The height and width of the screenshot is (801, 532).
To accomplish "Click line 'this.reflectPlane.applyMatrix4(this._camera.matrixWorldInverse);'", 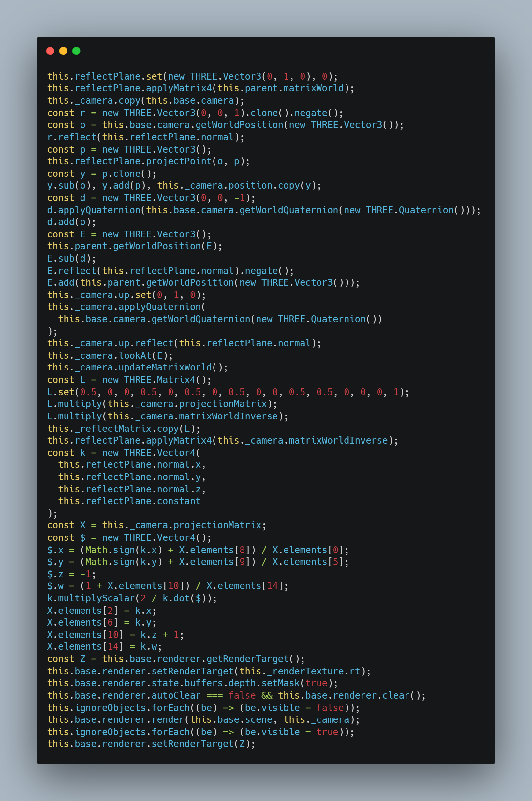I will 223,441.
